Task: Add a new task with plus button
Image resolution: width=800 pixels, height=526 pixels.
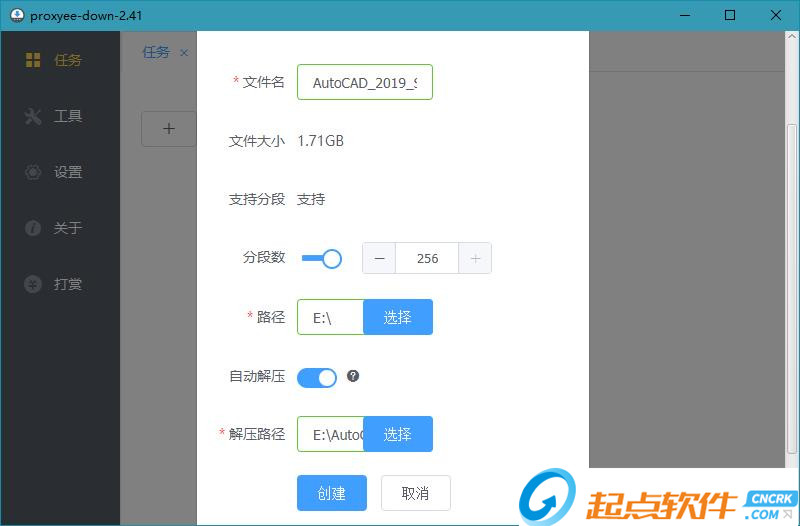Action: (168, 129)
